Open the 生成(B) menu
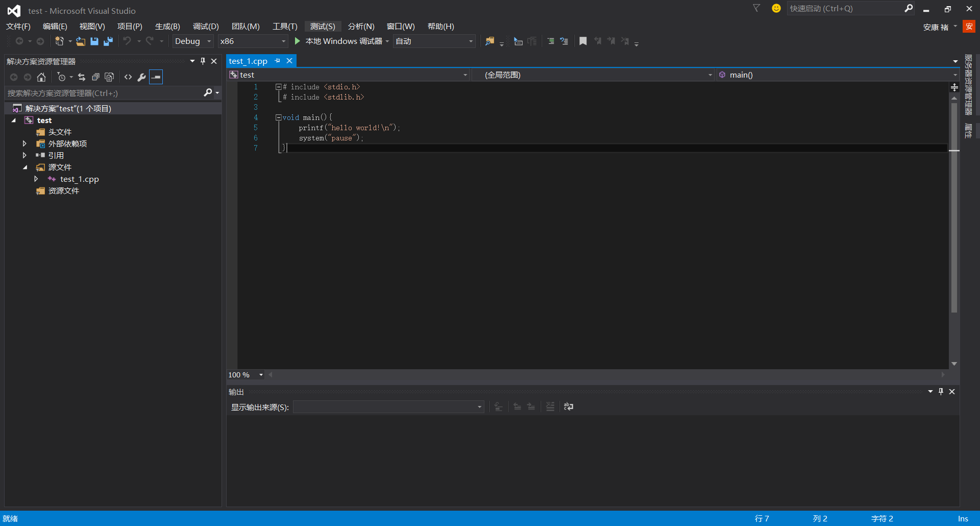The height and width of the screenshot is (526, 980). (167, 27)
